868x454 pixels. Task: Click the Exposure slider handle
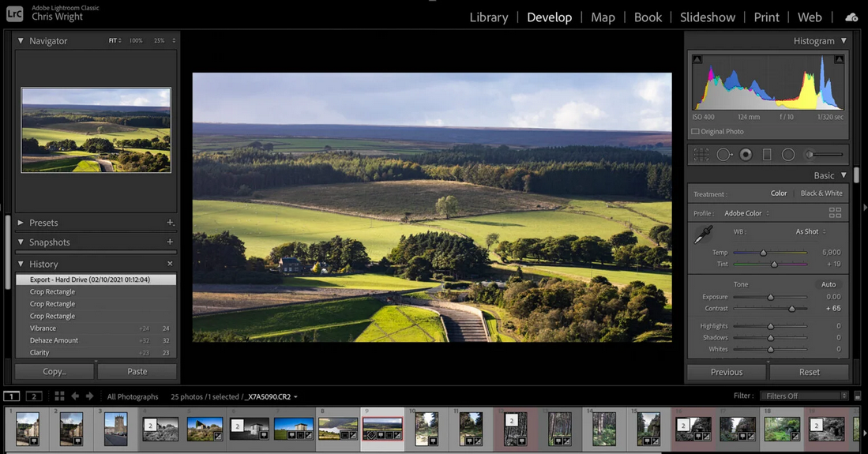click(x=771, y=298)
